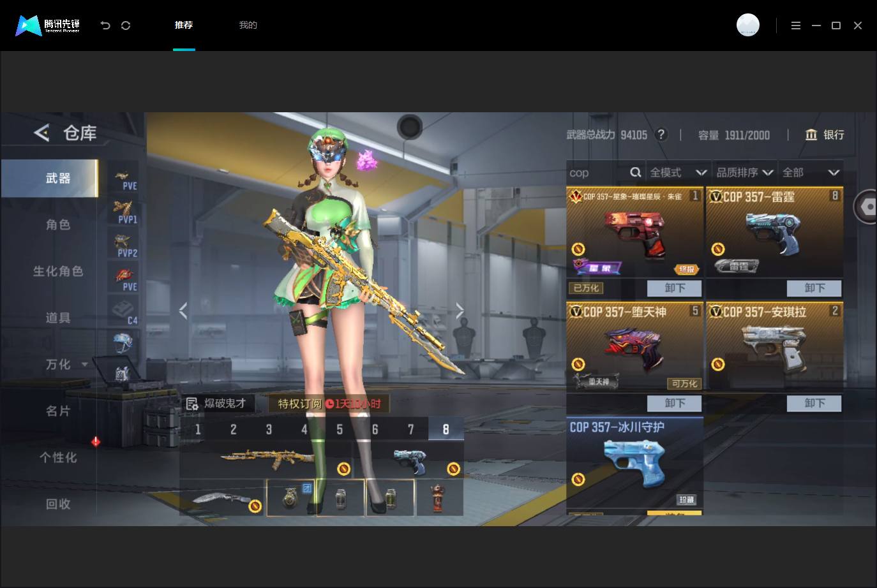The width and height of the screenshot is (877, 588).
Task: Switch to the 我的 tab
Action: 248,25
